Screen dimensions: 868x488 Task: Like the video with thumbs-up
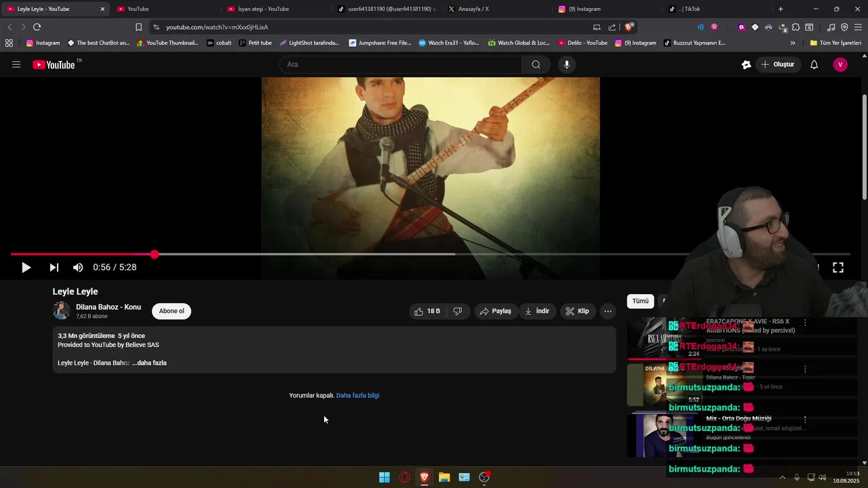pos(427,311)
